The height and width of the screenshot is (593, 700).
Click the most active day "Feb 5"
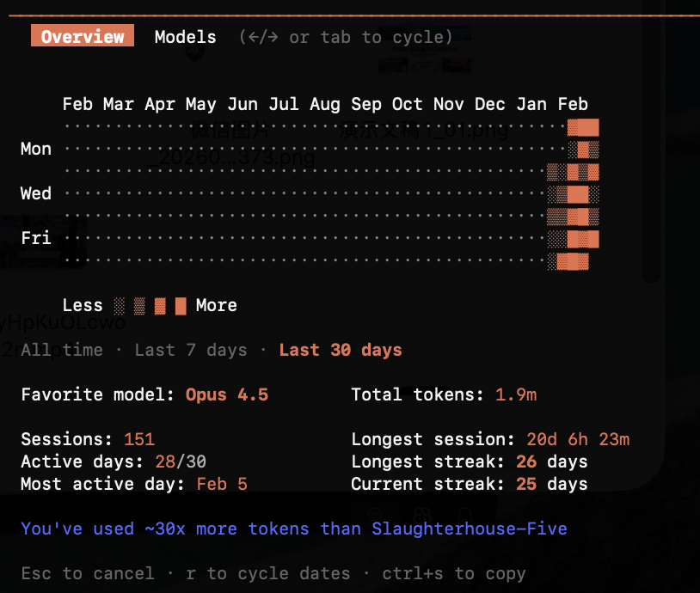tap(222, 484)
